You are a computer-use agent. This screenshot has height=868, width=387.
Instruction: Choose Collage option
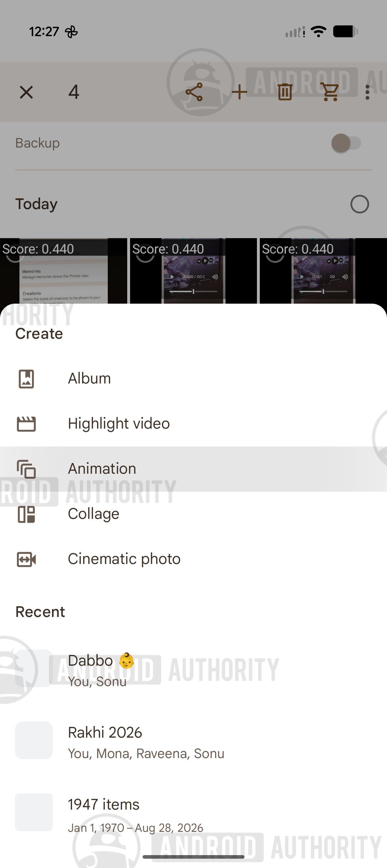click(x=193, y=514)
